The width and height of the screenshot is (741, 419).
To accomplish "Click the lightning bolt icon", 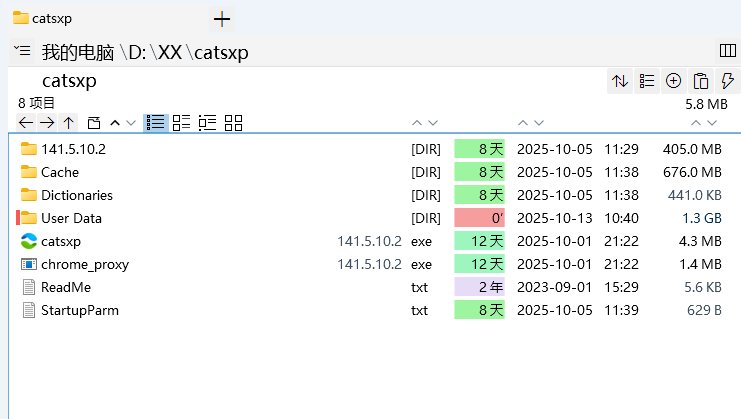I will [x=727, y=81].
